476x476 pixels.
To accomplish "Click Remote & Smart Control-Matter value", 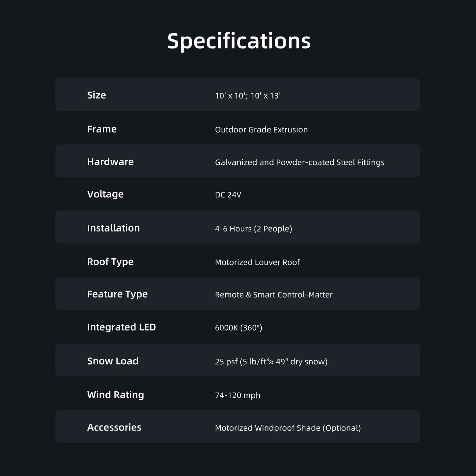I will 274,295.
